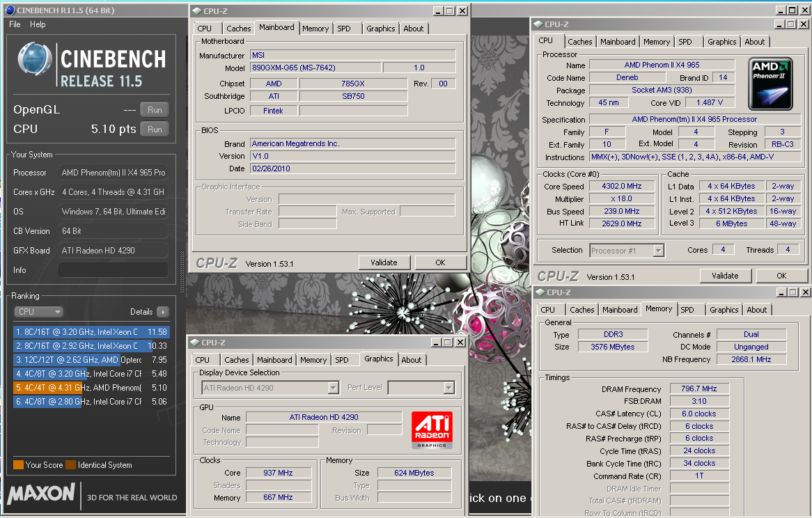Image resolution: width=812 pixels, height=518 pixels.
Task: Switch to SPD tab in Memory window
Action: pyautogui.click(x=687, y=310)
